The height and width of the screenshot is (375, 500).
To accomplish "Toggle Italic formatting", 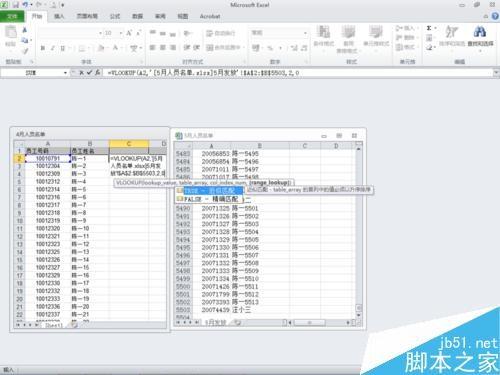I will point(53,48).
